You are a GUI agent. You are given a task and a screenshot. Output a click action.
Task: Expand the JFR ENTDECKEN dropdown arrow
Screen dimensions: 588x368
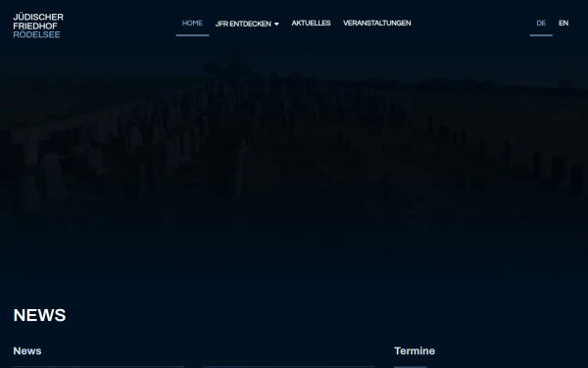[276, 24]
